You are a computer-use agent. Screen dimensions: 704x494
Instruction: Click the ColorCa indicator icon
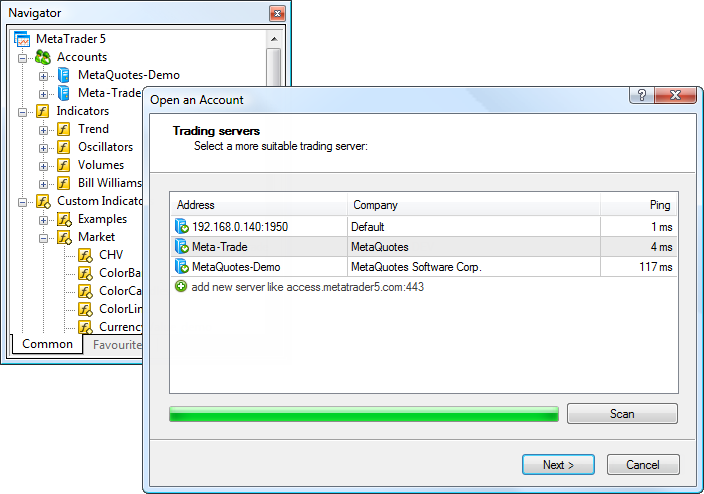click(x=85, y=291)
